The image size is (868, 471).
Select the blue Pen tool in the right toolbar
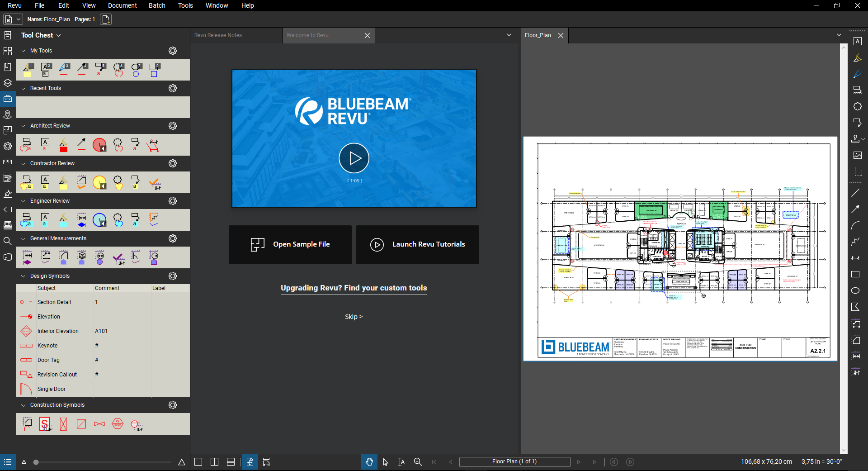(857, 74)
